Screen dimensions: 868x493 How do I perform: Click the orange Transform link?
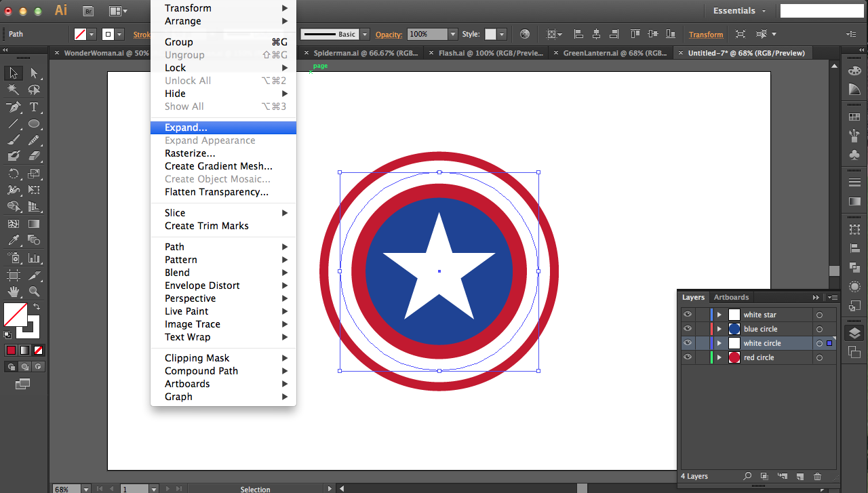(x=706, y=35)
